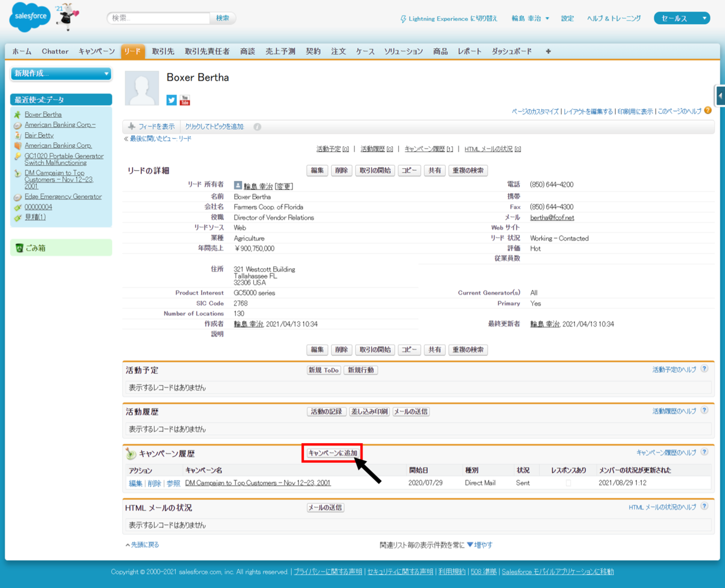Image resolution: width=725 pixels, height=588 pixels.
Task: Click the plus icon for all tabs
Action: (549, 51)
